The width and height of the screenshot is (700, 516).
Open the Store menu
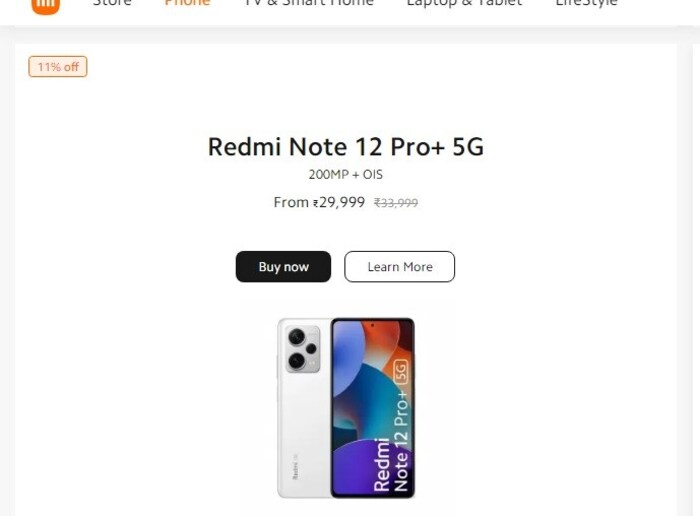click(x=112, y=3)
